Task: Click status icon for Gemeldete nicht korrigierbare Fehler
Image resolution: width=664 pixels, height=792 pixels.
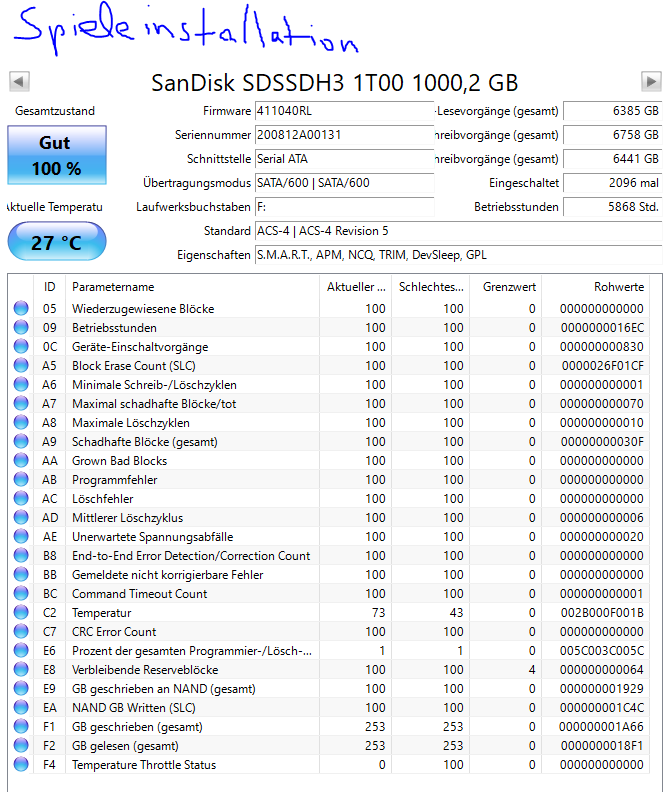Action: (x=21, y=574)
